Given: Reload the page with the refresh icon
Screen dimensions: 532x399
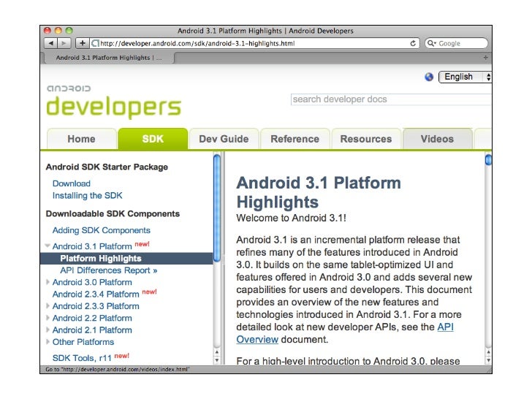Looking at the screenshot, I should point(413,43).
